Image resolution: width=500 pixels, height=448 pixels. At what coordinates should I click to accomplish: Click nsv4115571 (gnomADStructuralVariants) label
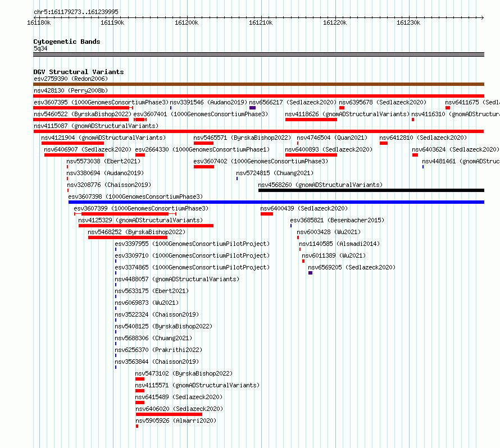tap(197, 385)
